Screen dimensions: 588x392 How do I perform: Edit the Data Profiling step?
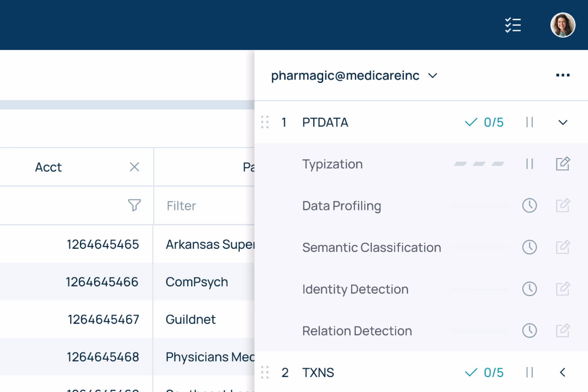tap(563, 205)
